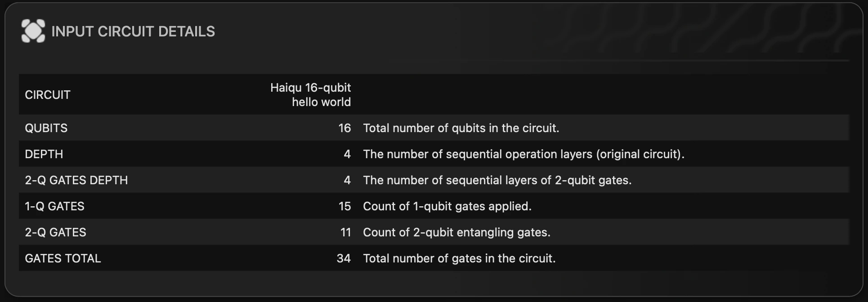This screenshot has width=868, height=302.
Task: Click the qubits count value 16
Action: tap(345, 128)
